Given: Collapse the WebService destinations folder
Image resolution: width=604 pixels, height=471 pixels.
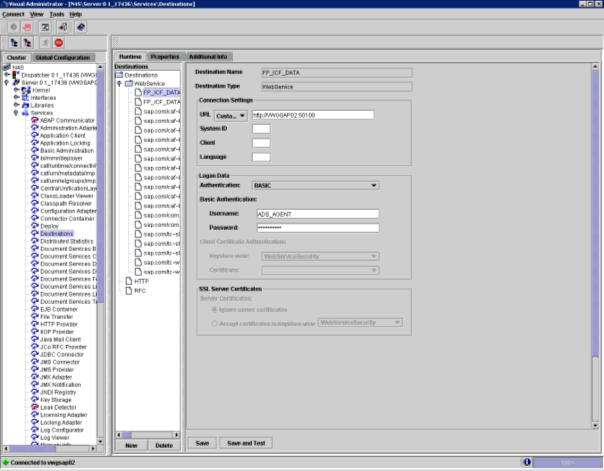Looking at the screenshot, I should point(119,84).
